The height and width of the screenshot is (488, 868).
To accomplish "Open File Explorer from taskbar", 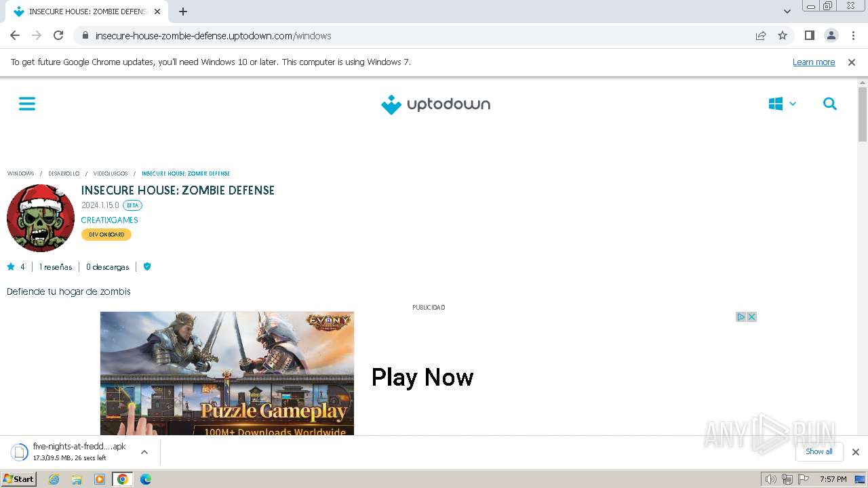I will (x=77, y=479).
